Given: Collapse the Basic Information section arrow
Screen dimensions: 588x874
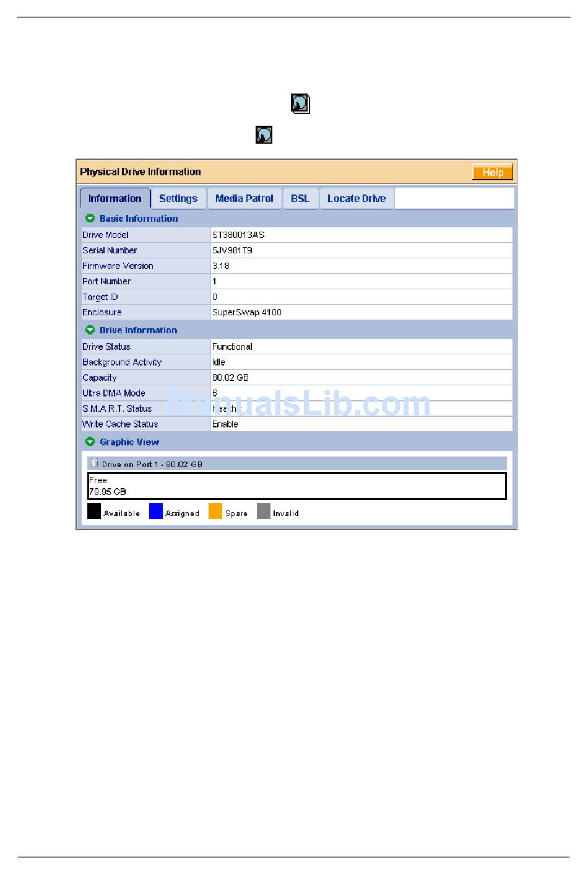Looking at the screenshot, I should coord(90,218).
